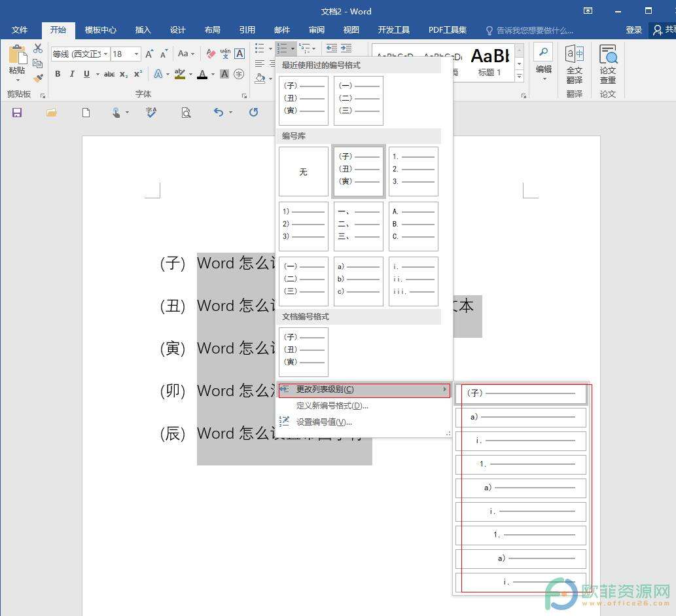Select the A. B. C. numbering format thumbnail
676x616 pixels.
coord(414,226)
